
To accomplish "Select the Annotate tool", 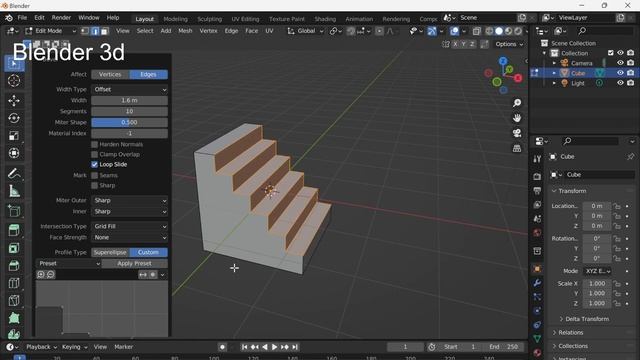I will [14, 173].
